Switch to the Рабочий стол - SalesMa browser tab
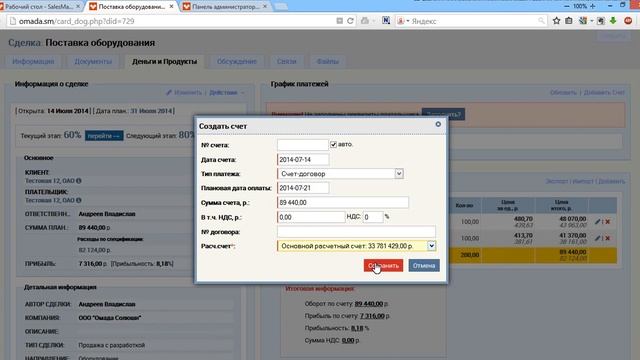Screen dimensions: 640x360 [39, 7]
